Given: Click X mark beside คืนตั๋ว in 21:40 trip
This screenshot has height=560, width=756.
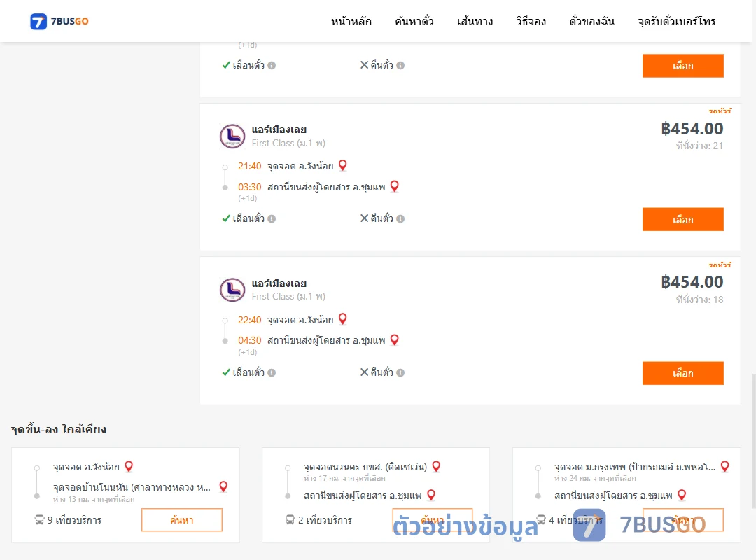Looking at the screenshot, I should (365, 218).
